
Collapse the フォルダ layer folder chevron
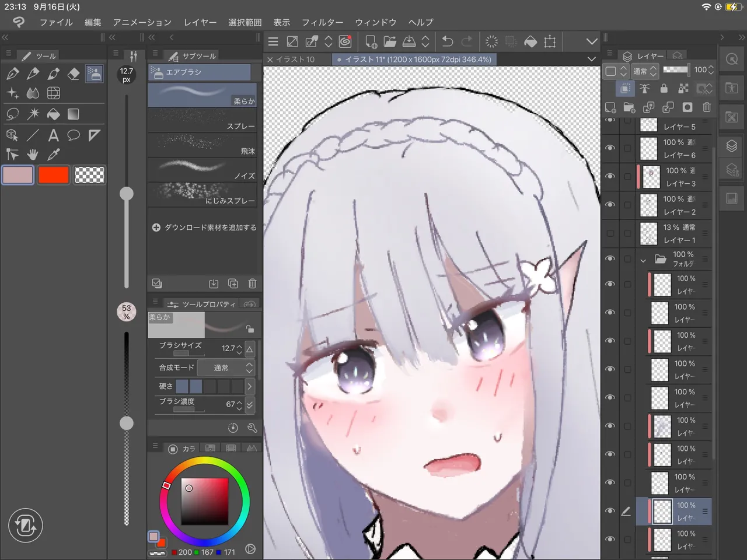[x=643, y=260]
